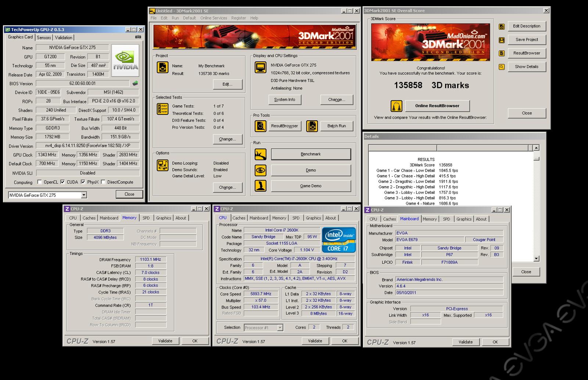The image size is (588, 380).
Task: Click the Intel Core i7 logo in CPU-Z
Action: [x=339, y=240]
